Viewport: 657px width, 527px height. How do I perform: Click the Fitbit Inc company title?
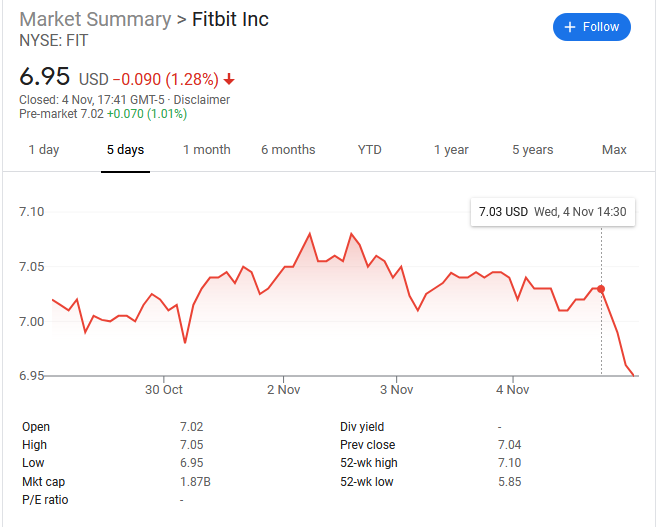coord(229,20)
